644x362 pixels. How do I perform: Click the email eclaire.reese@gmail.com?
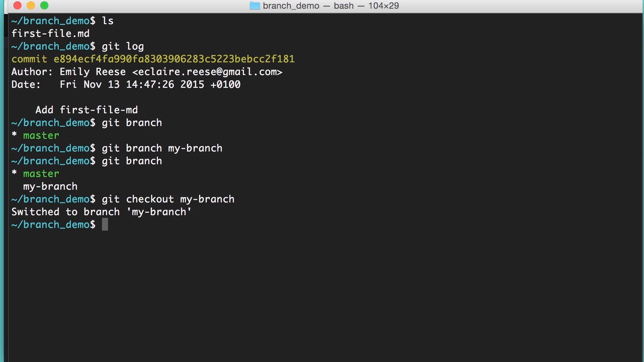click(207, 72)
